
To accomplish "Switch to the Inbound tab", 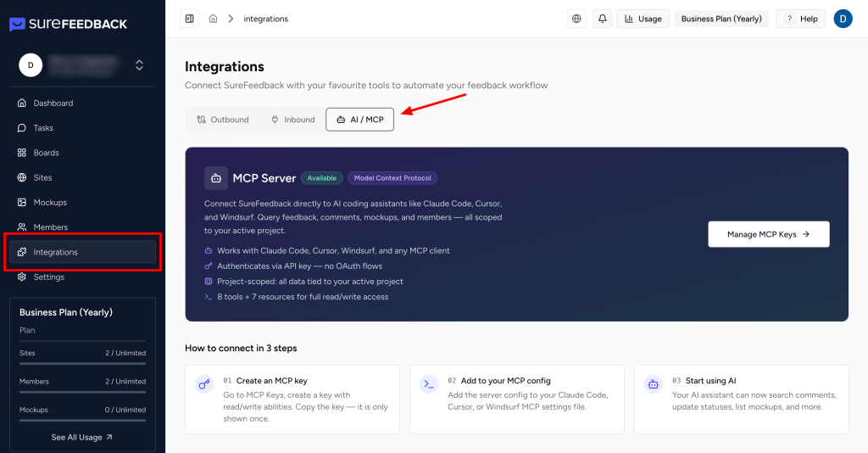I will click(x=292, y=120).
